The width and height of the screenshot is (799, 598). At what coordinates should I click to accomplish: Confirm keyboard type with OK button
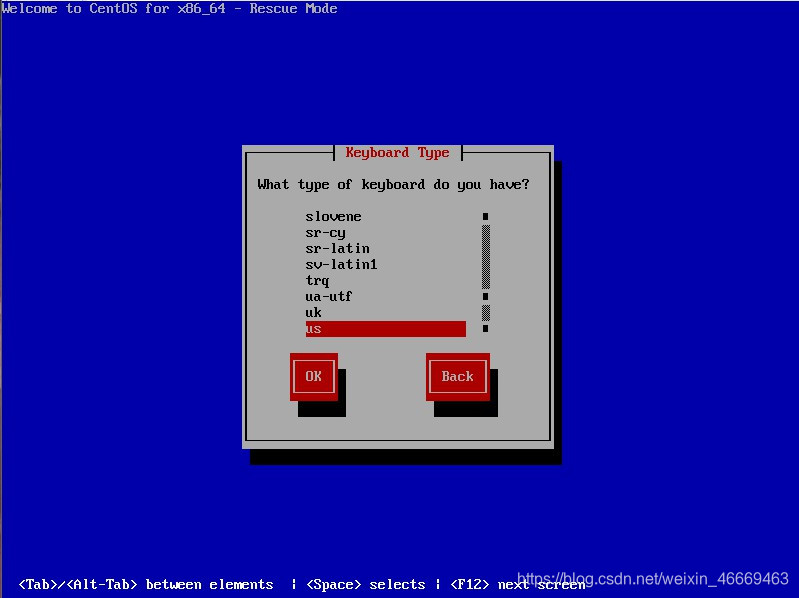pyautogui.click(x=314, y=376)
